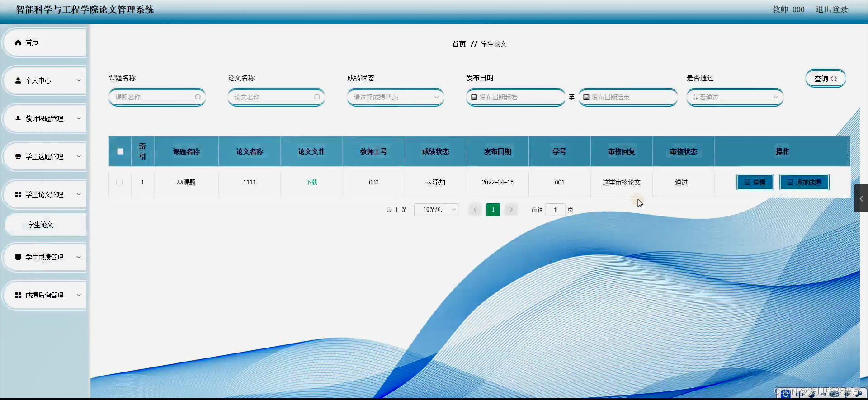The image size is (868, 400).
Task: Select all rows with header checkbox
Action: (x=120, y=151)
